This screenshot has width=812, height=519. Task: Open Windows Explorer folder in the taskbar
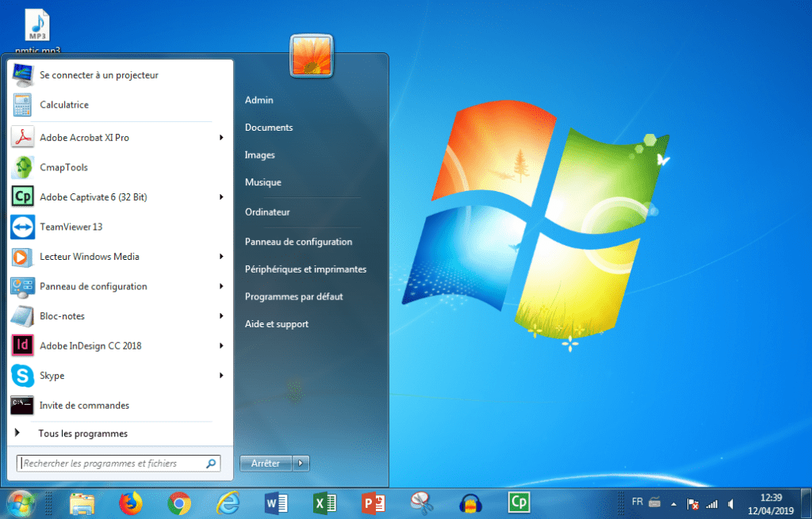click(x=82, y=503)
